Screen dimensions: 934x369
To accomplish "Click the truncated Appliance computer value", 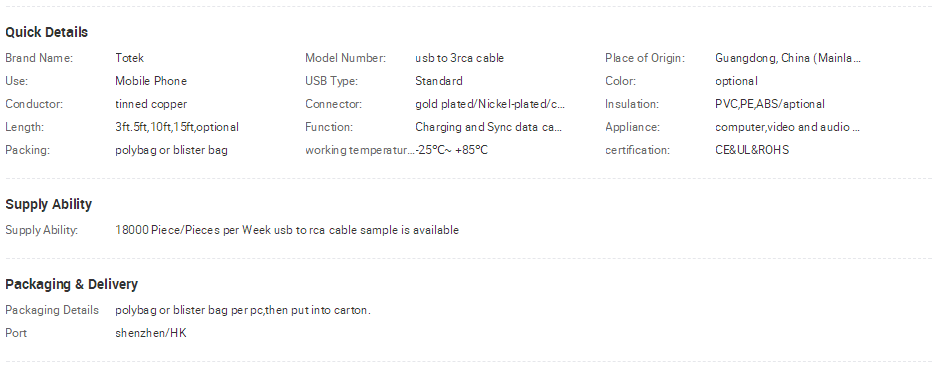I will coord(787,127).
